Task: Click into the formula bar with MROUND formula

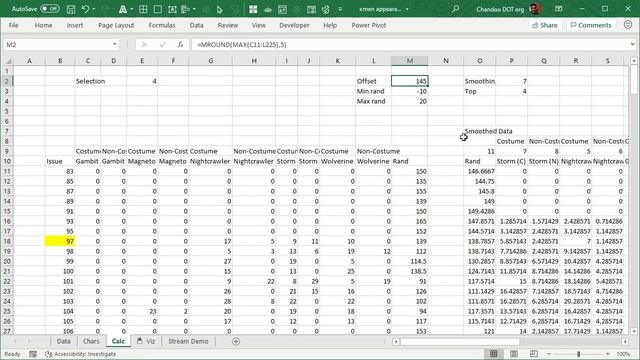Action: (x=410, y=44)
